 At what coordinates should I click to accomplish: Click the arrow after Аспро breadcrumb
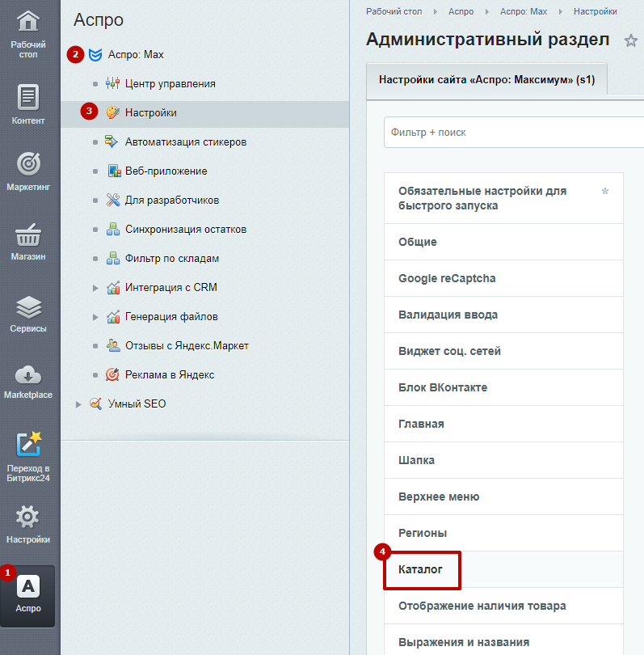coord(486,11)
